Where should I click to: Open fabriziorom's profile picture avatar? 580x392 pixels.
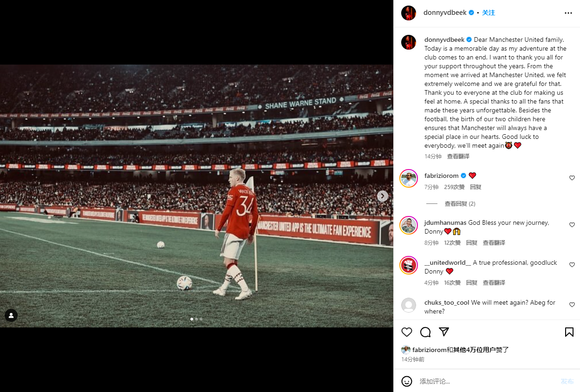[409, 178]
